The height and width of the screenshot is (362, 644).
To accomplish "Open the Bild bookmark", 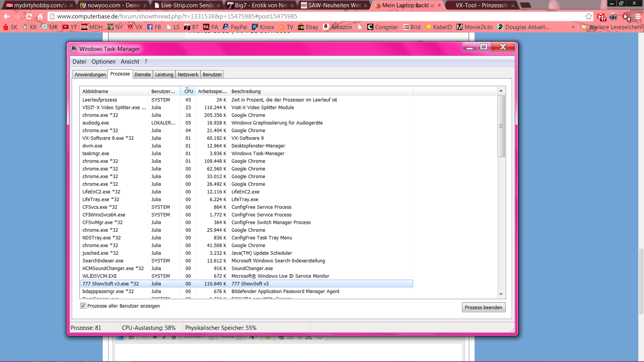I will click(411, 27).
